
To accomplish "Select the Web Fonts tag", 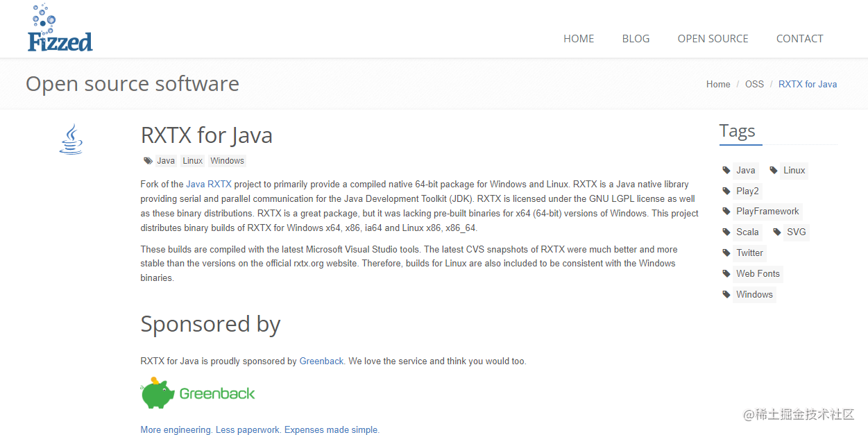I will click(758, 273).
